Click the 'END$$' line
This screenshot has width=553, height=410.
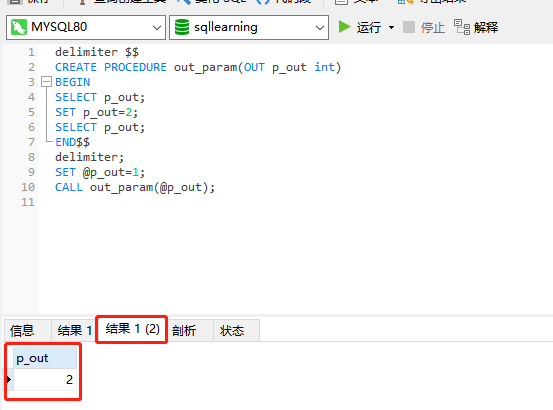click(x=72, y=142)
